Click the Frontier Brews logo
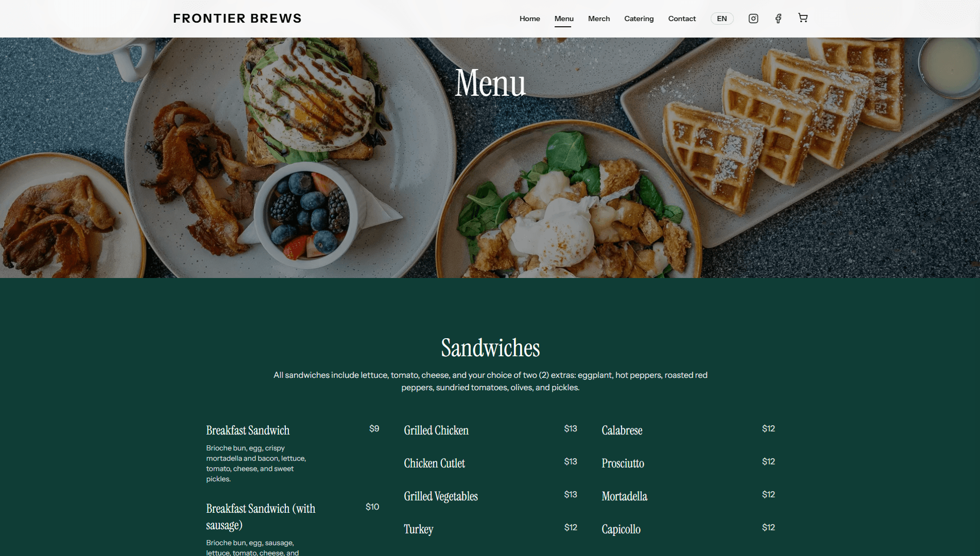Image resolution: width=980 pixels, height=556 pixels. click(237, 19)
